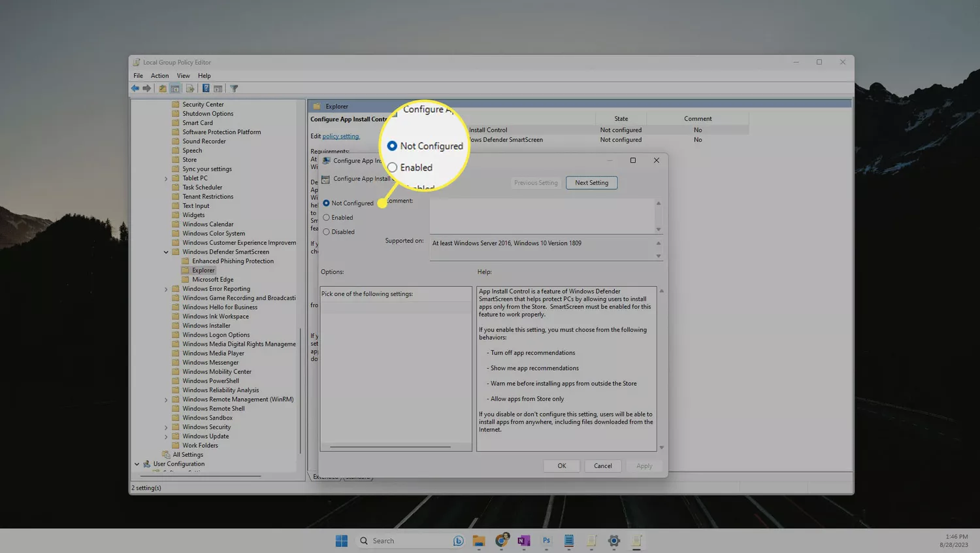Open the Action menu
980x553 pixels.
click(x=159, y=76)
